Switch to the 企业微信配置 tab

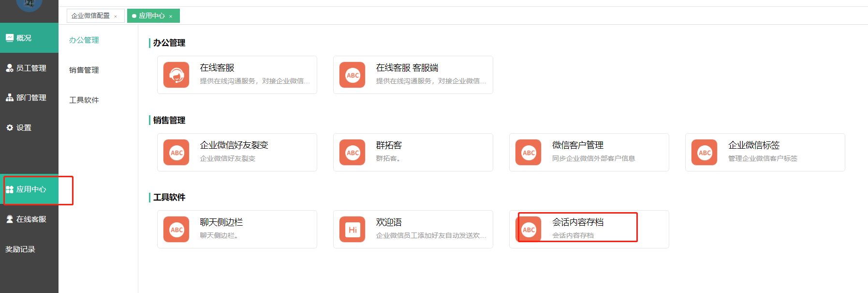point(90,16)
